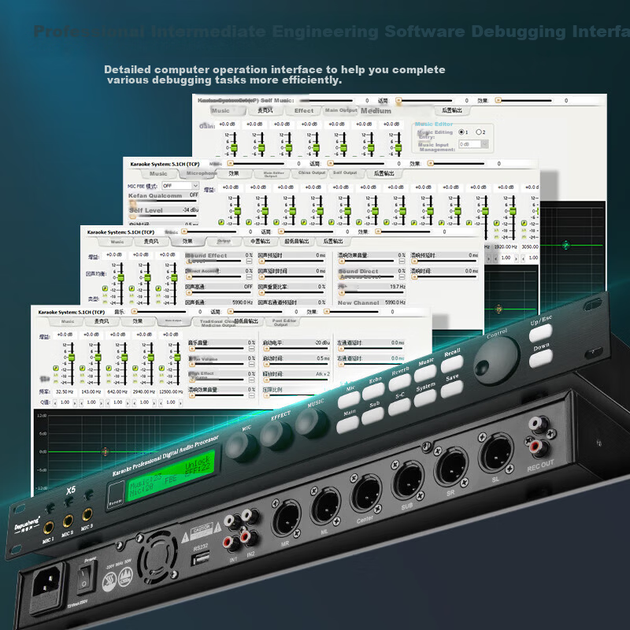Click the green bypass icon above 32.50 Hz

tap(56, 368)
